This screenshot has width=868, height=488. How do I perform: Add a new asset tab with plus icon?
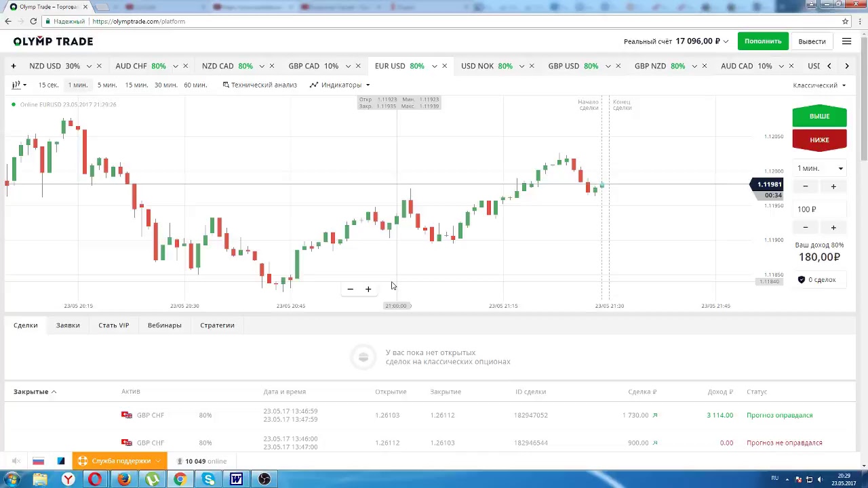(13, 66)
